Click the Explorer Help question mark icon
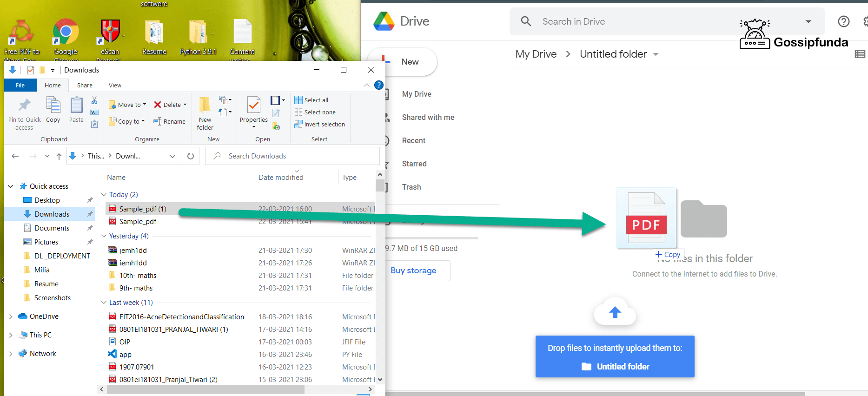The image size is (868, 396). point(379,85)
